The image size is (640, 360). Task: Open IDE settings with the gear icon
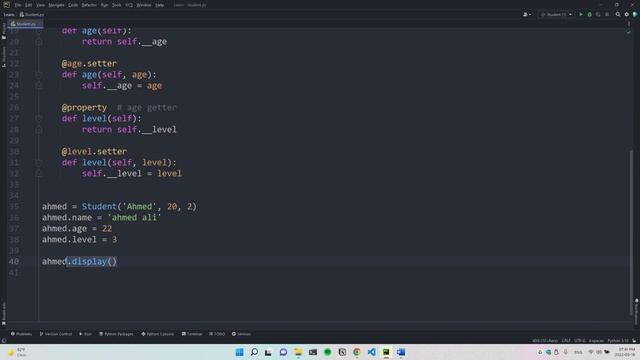click(x=627, y=14)
